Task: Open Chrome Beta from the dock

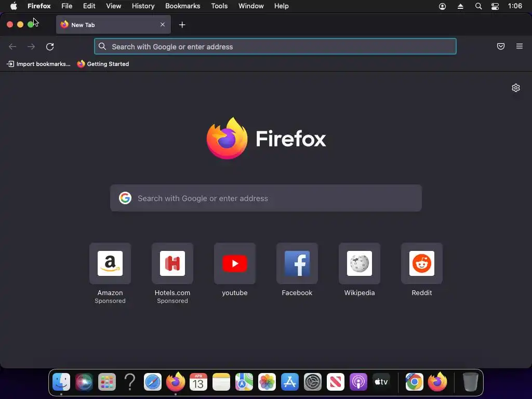Action: coord(414,382)
